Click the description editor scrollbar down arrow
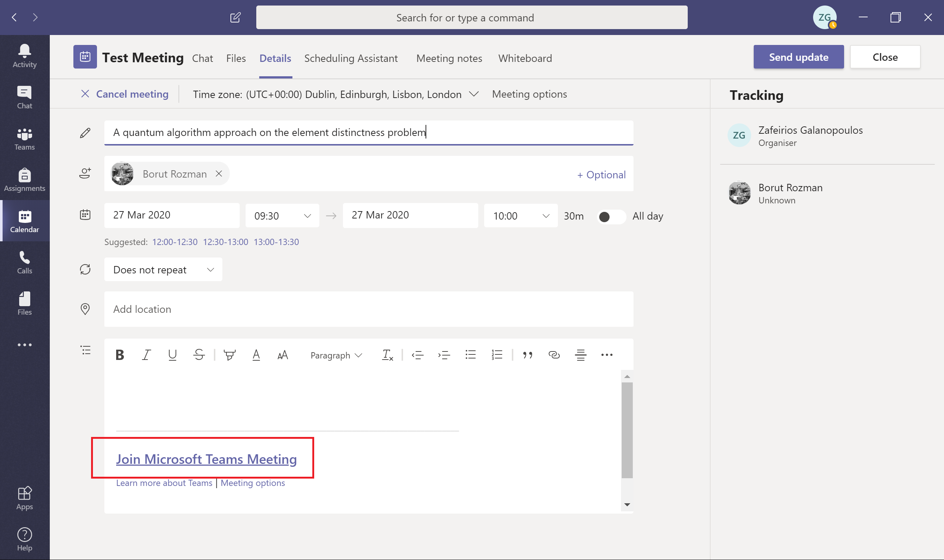 click(x=627, y=504)
